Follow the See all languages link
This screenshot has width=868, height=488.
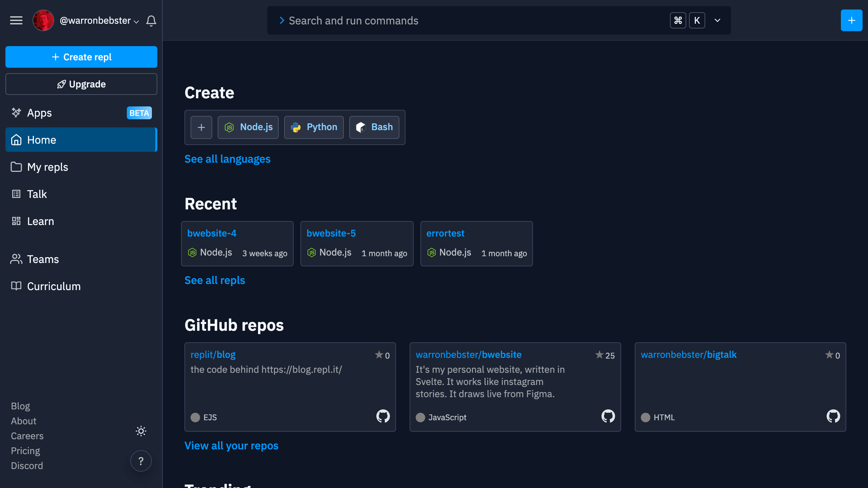pyautogui.click(x=227, y=159)
